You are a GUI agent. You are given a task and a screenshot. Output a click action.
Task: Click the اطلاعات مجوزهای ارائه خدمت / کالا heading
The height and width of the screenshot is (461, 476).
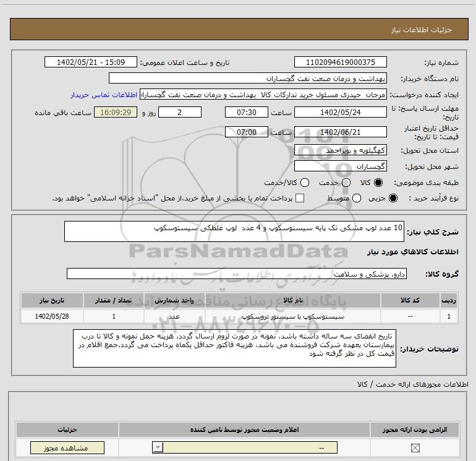point(412,384)
